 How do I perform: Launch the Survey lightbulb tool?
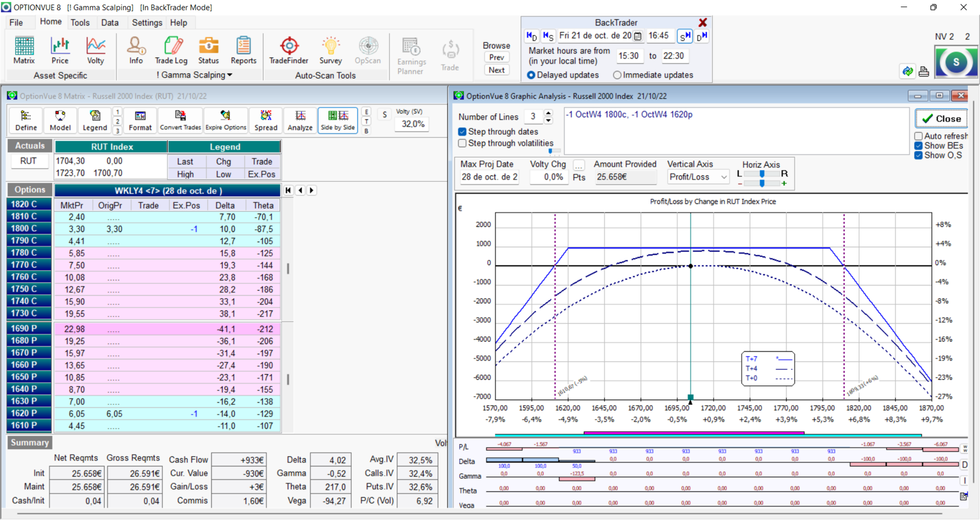(x=331, y=51)
